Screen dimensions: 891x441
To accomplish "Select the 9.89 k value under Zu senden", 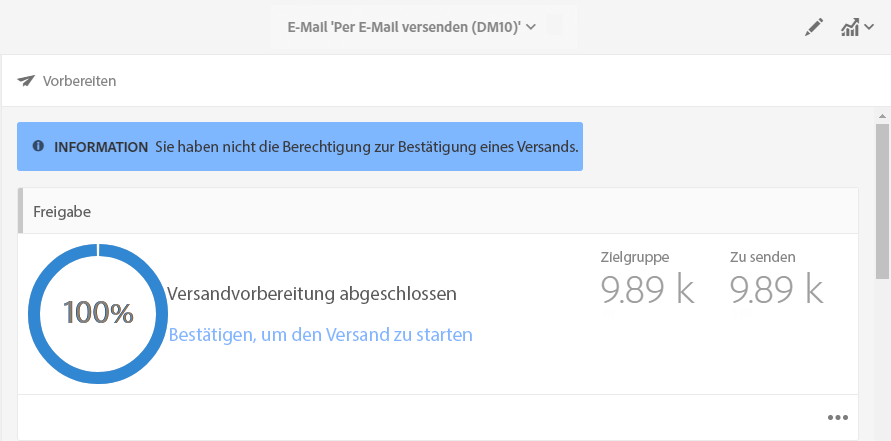I will pos(776,289).
